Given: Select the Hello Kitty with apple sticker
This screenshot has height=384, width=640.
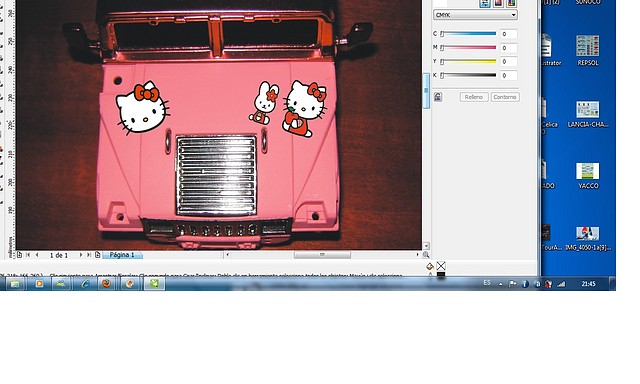Looking at the screenshot, I should (304, 109).
